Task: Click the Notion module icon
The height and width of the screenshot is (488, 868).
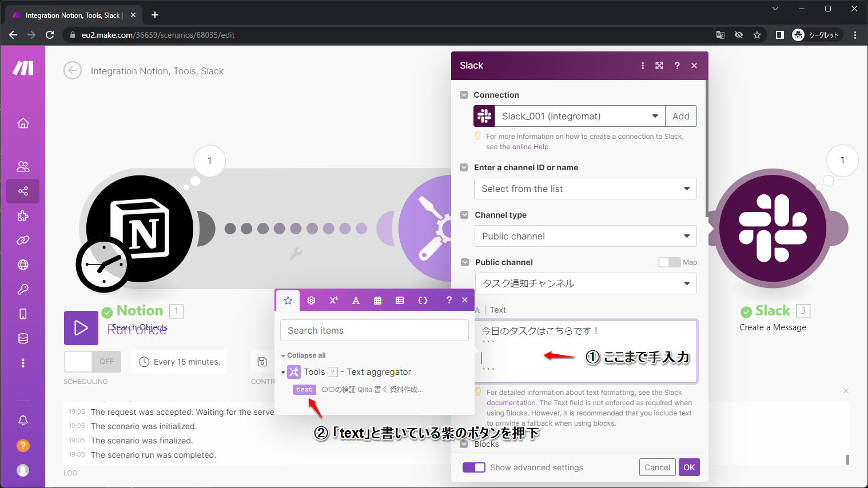Action: (140, 229)
